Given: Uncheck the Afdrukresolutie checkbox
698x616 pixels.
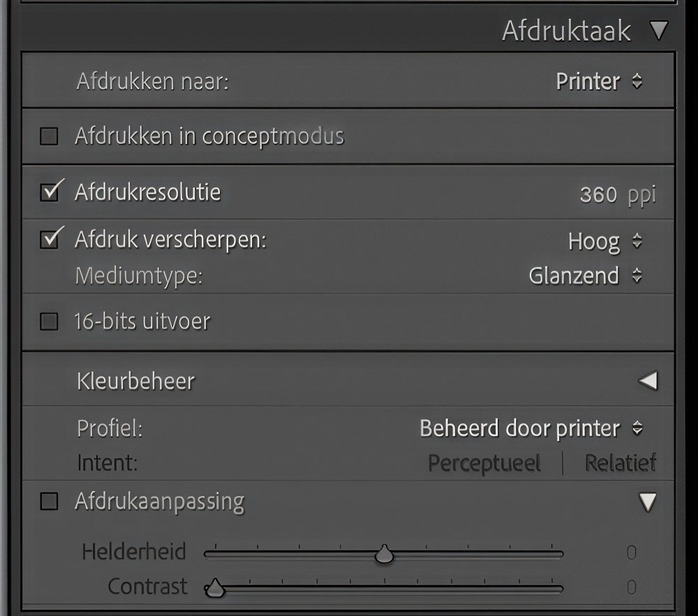Looking at the screenshot, I should [50, 192].
